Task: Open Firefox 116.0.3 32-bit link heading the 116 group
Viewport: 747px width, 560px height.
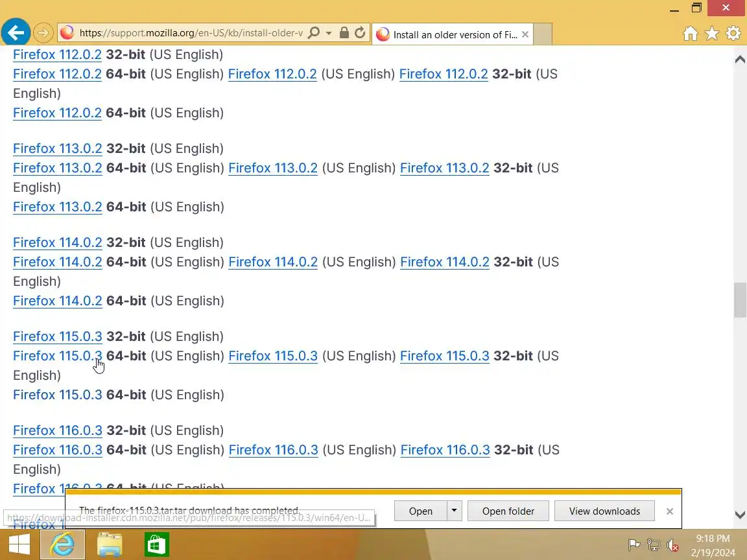Action: 58,430
